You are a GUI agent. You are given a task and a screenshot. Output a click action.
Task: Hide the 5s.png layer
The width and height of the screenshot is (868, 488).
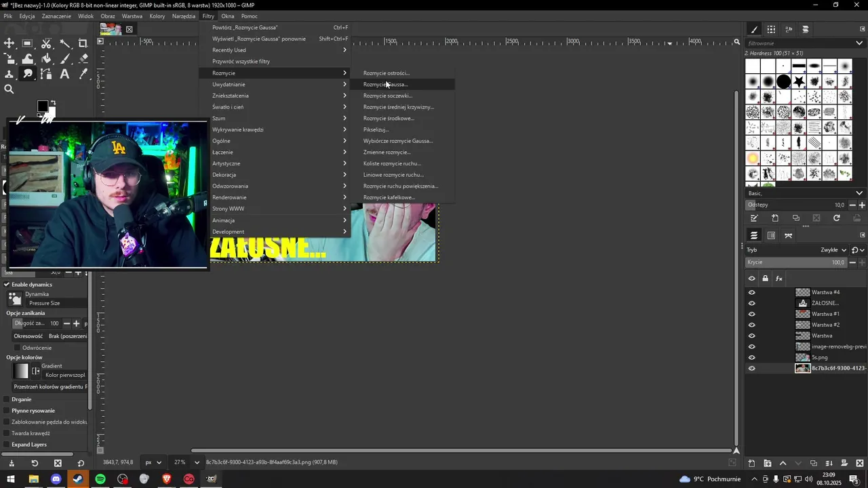click(x=751, y=357)
